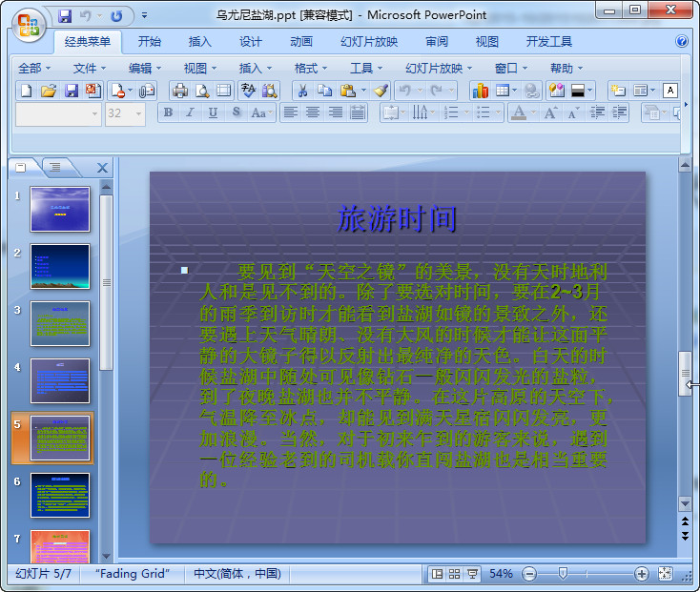This screenshot has height=592, width=700.
Task: Select slide 6 thumbnail
Action: (x=60, y=496)
